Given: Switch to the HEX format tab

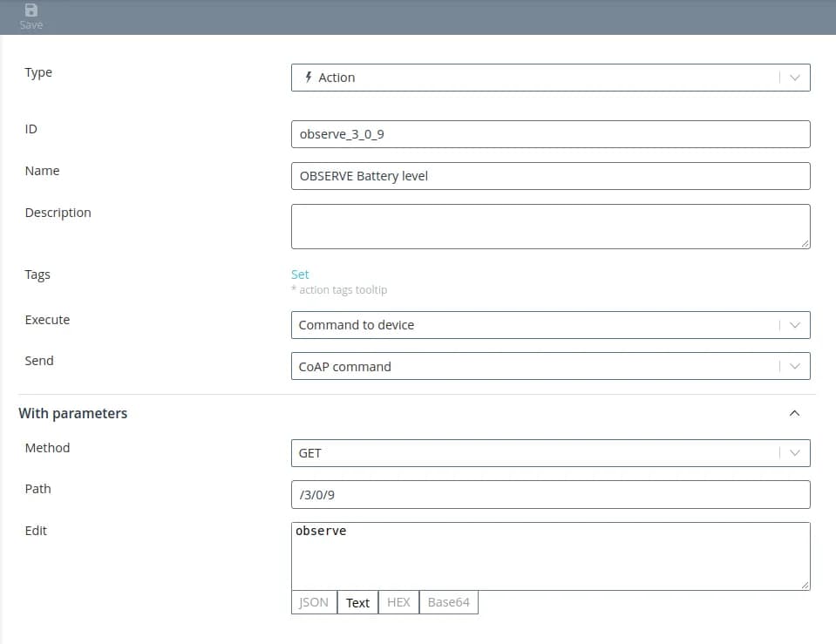Looking at the screenshot, I should click(398, 602).
